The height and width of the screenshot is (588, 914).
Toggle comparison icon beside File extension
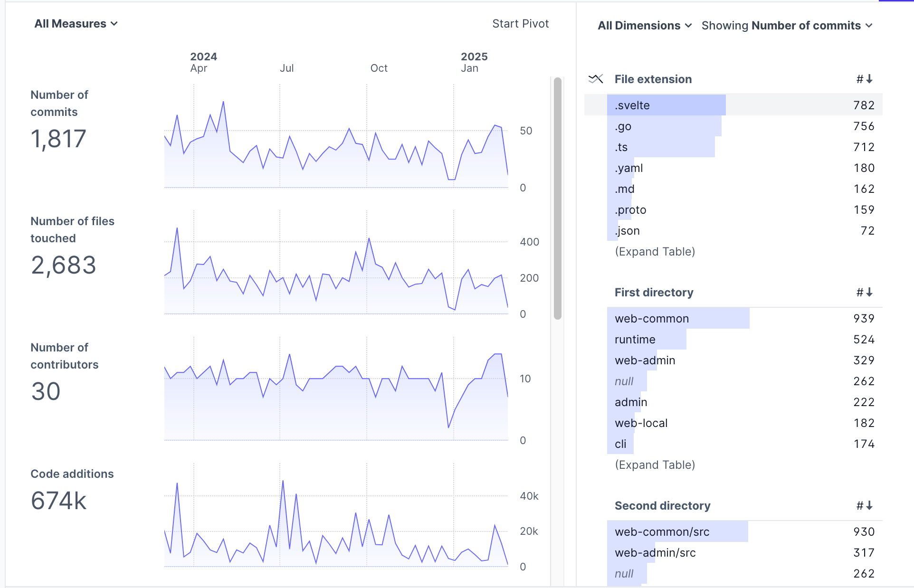tap(595, 79)
